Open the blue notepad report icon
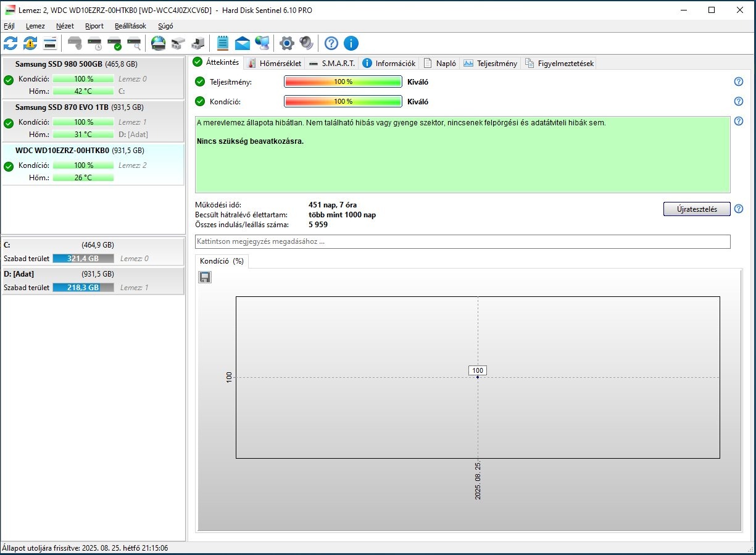This screenshot has height=555, width=756. [x=223, y=43]
